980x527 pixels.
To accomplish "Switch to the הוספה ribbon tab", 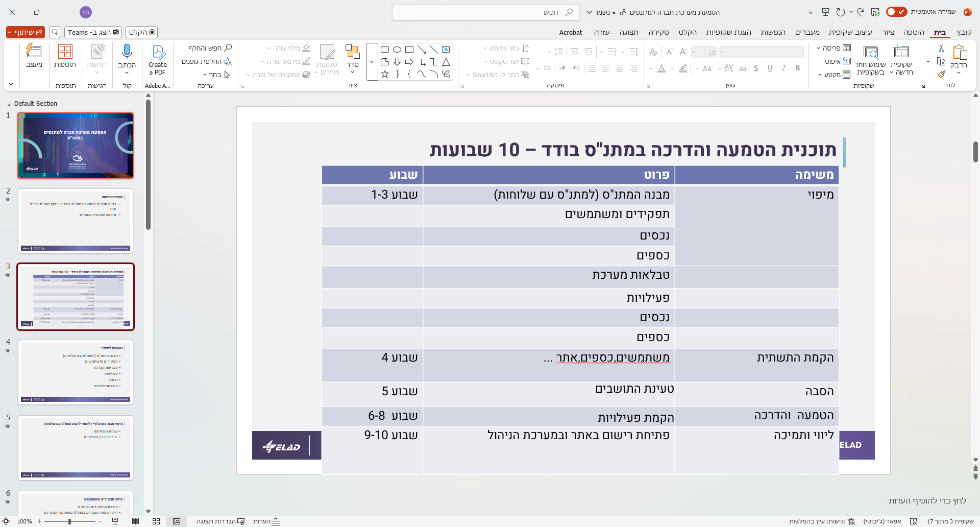I will click(x=914, y=32).
